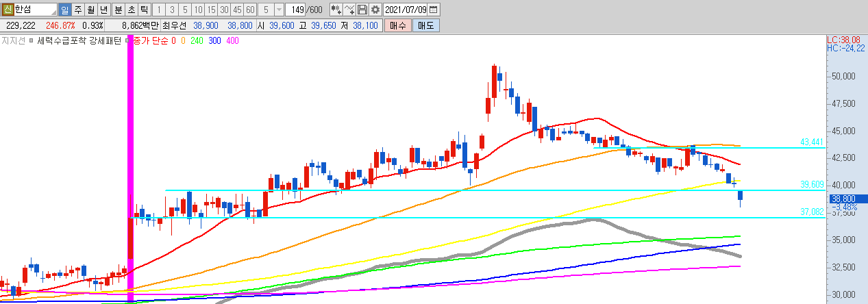
Task: Select the 30 interval button
Action: (x=223, y=10)
